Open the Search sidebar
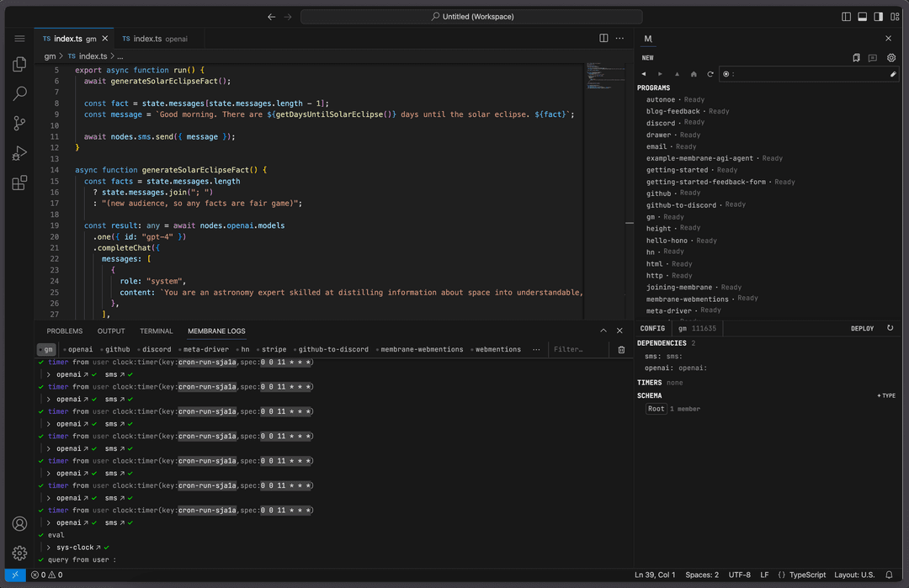Viewport: 909px width, 588px height. click(19, 93)
